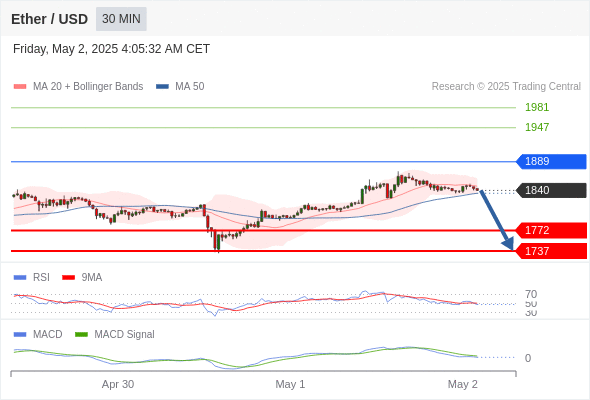Click the green 1981 resistance label
The height and width of the screenshot is (400, 590).
tap(537, 107)
